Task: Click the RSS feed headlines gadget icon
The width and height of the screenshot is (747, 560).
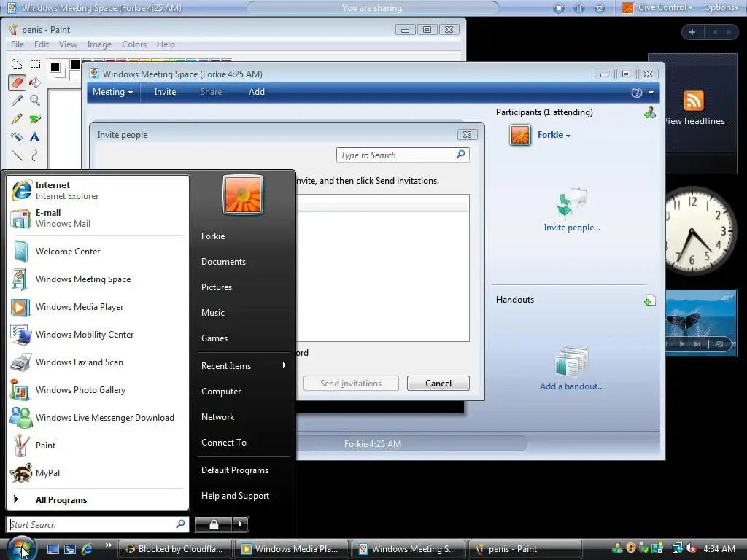Action: pos(693,101)
